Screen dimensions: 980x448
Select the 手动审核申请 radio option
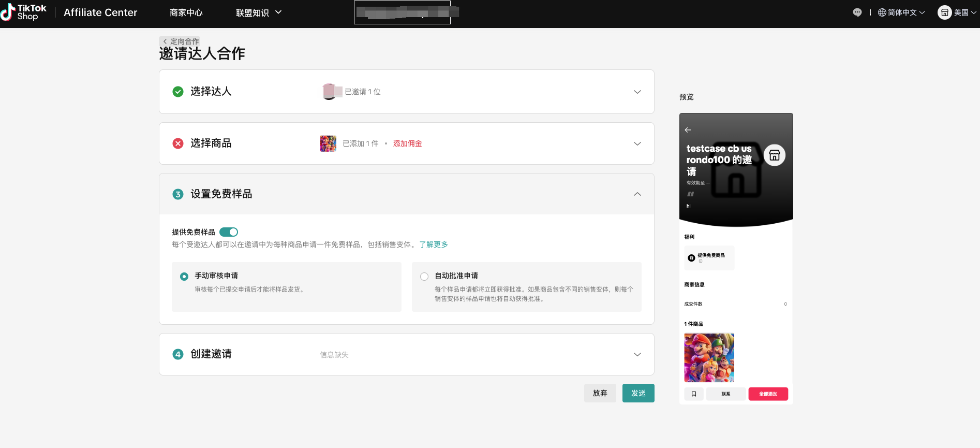point(184,277)
